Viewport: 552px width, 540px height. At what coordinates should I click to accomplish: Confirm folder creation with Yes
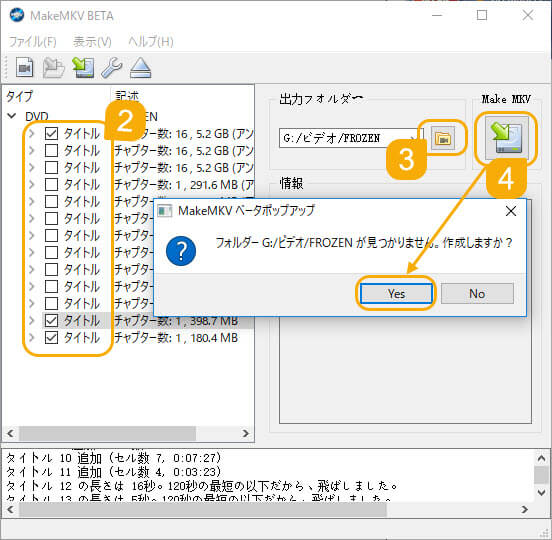pos(396,293)
